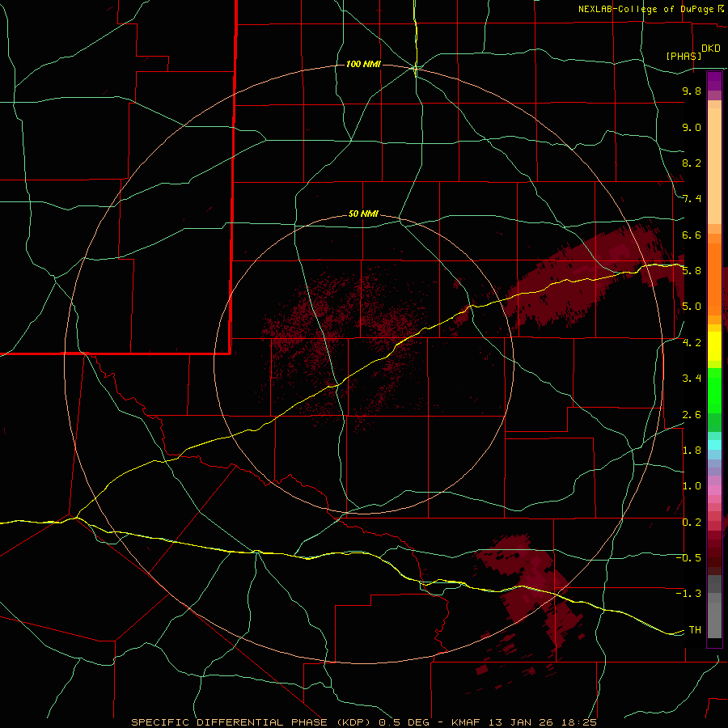Pick the yellow segment of color scale
The width and height of the screenshot is (728, 728).
[x=714, y=346]
